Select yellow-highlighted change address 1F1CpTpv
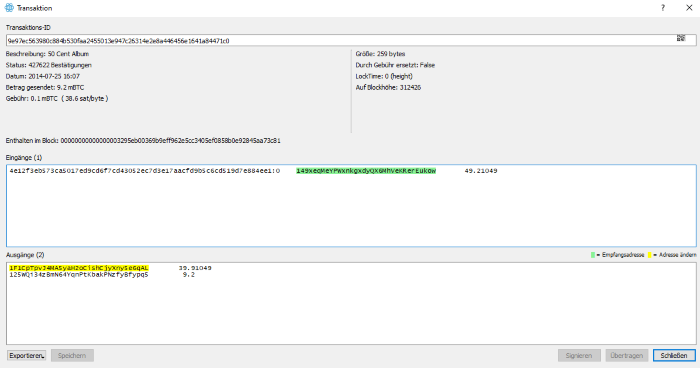Image resolution: width=700 pixels, height=368 pixels. [79, 268]
